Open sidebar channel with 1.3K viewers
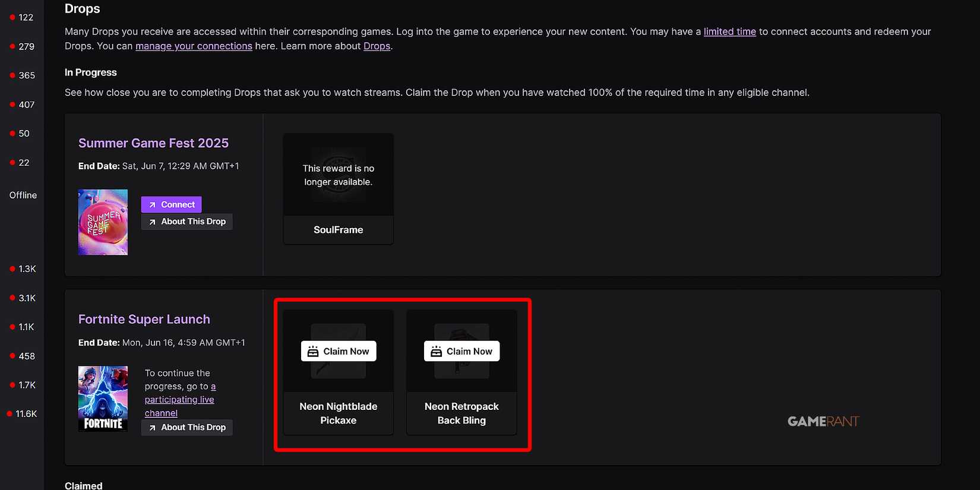980x490 pixels. pyautogui.click(x=22, y=269)
